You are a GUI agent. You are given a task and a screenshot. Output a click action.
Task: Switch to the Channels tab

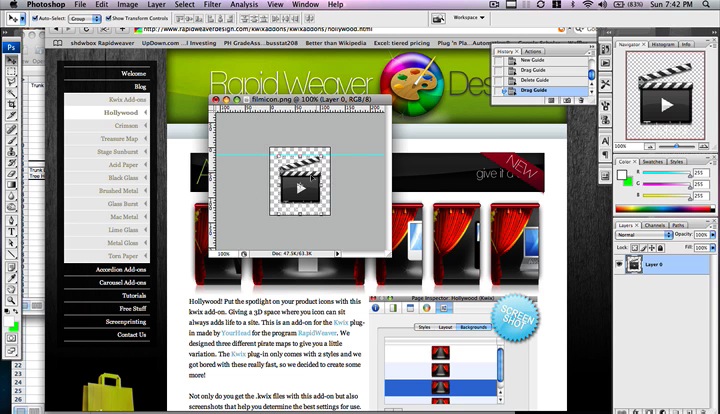click(x=654, y=225)
